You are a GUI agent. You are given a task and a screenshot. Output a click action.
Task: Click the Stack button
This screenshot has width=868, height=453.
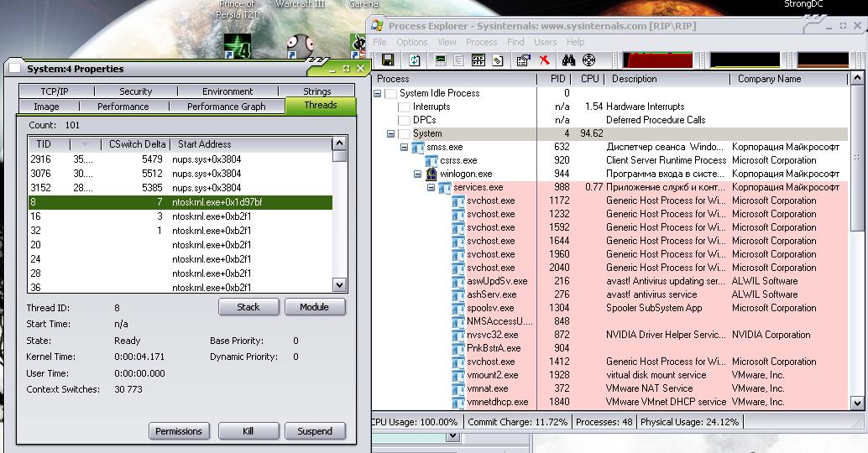(248, 307)
